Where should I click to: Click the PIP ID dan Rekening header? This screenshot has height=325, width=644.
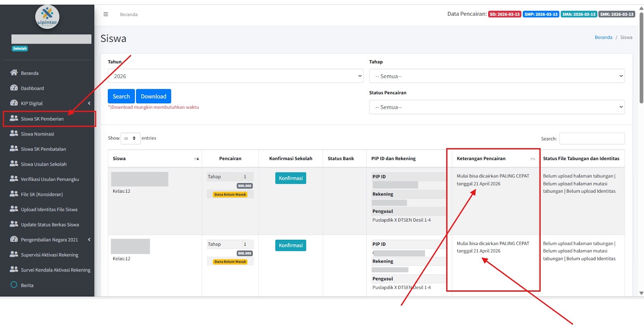tap(394, 158)
